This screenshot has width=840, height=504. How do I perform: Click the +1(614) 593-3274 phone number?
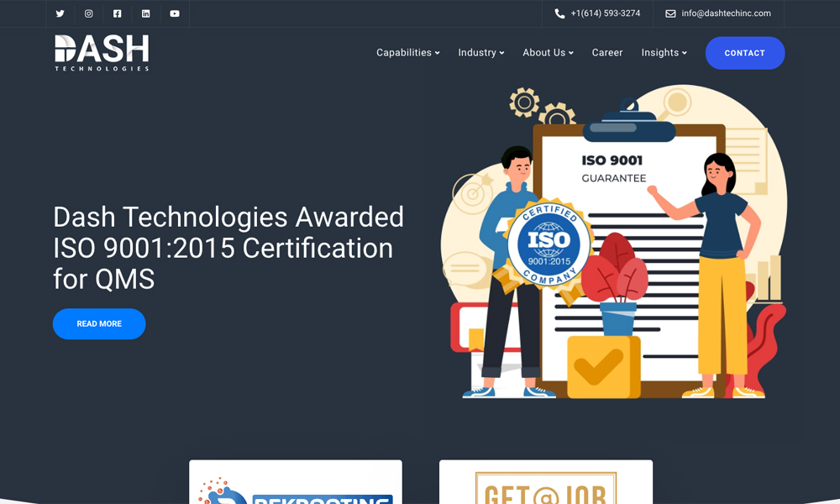pyautogui.click(x=605, y=13)
